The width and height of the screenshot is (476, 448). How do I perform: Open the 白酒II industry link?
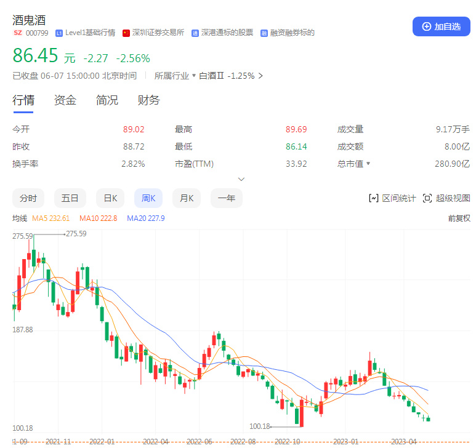pos(211,76)
